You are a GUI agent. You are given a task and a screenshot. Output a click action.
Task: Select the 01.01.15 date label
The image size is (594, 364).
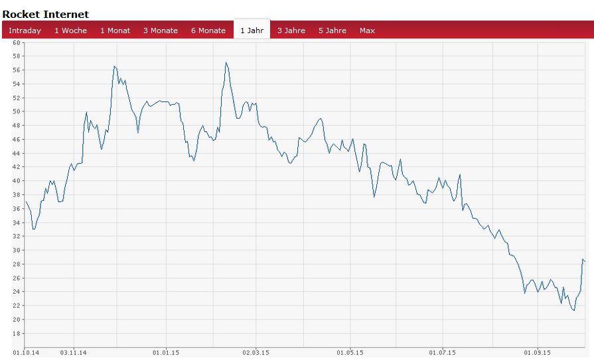coord(166,353)
